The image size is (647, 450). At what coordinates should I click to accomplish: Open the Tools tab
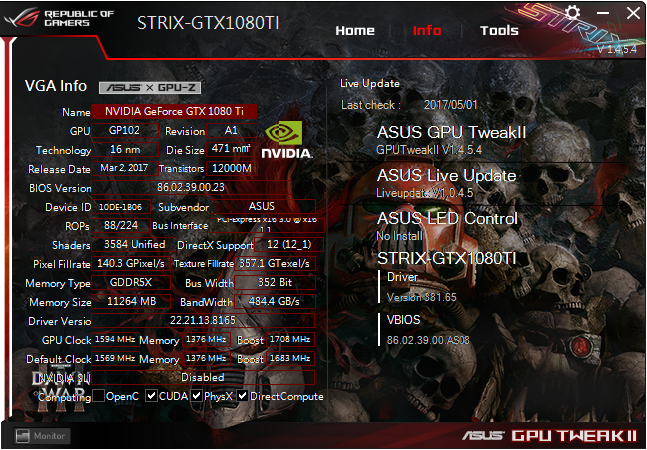click(499, 30)
